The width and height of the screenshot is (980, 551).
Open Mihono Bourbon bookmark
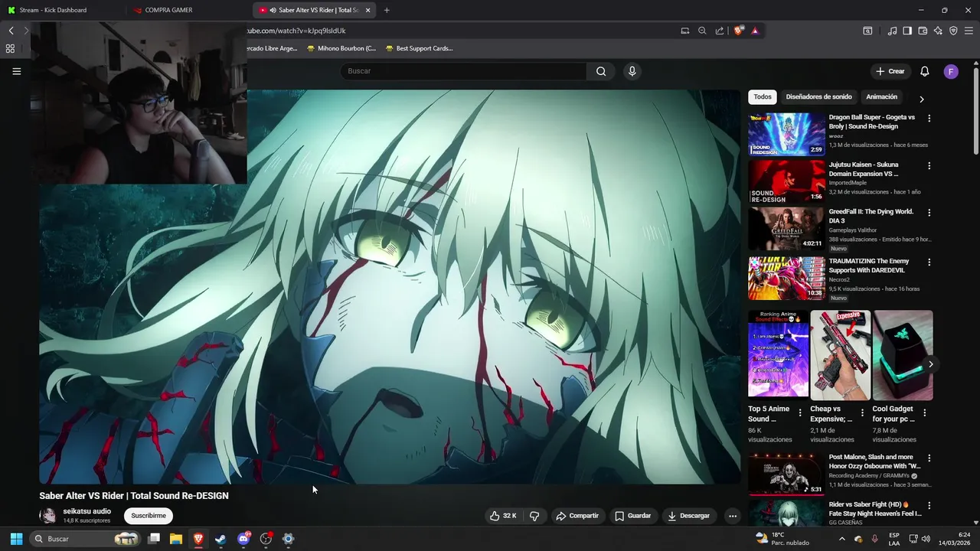(x=341, y=48)
